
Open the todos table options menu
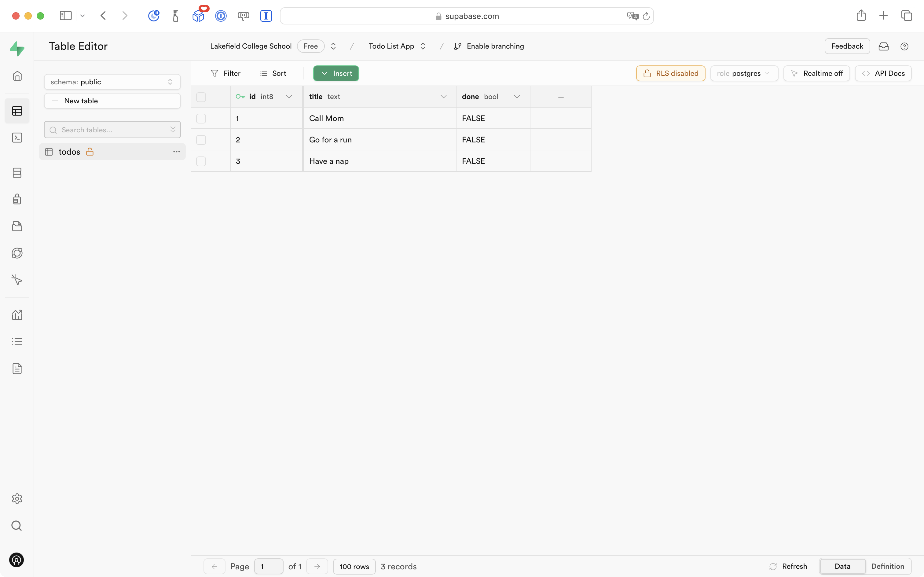(x=176, y=152)
